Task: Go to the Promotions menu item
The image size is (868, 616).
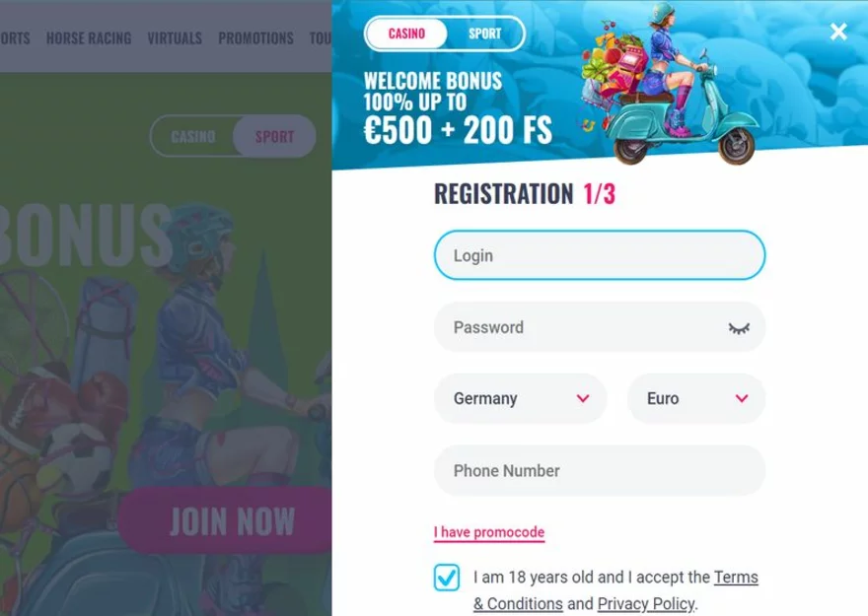Action: coord(255,38)
